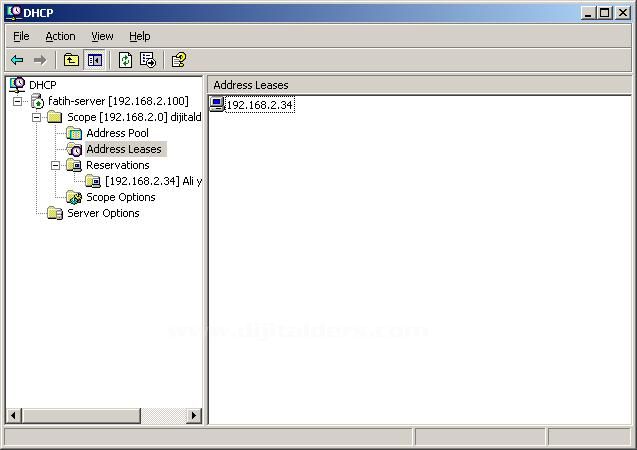Click the Help toolbar icon
This screenshot has height=450, width=637.
pos(178,60)
